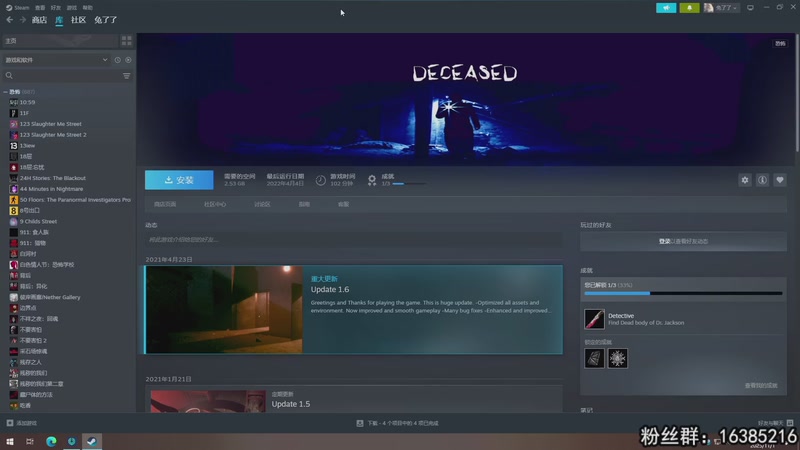Click Steam icon in taskbar
Image resolution: width=800 pixels, height=450 pixels.
click(x=92, y=441)
